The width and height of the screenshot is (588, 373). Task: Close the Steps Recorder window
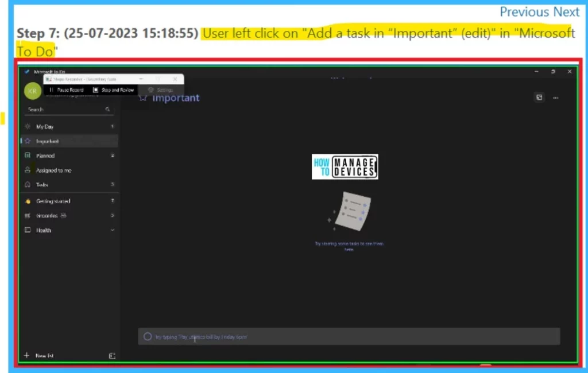[x=175, y=79]
